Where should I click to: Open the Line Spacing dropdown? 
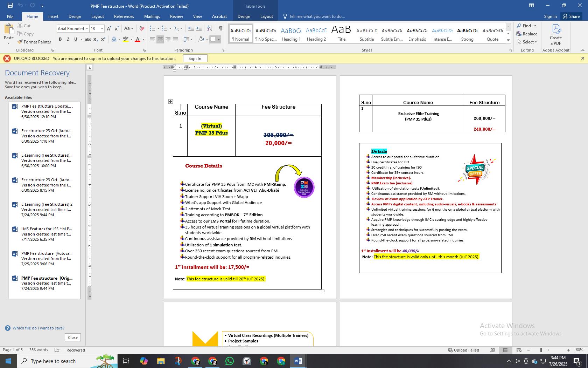188,39
